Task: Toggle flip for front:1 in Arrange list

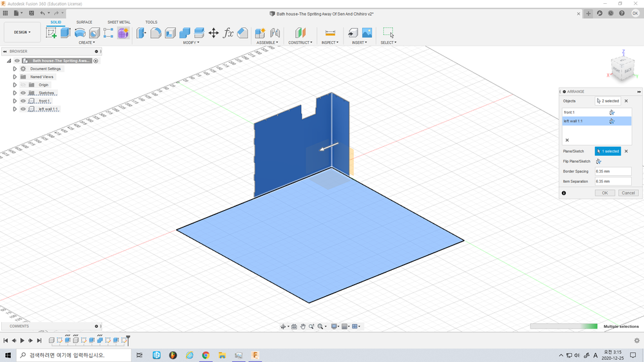Action: [x=612, y=113]
